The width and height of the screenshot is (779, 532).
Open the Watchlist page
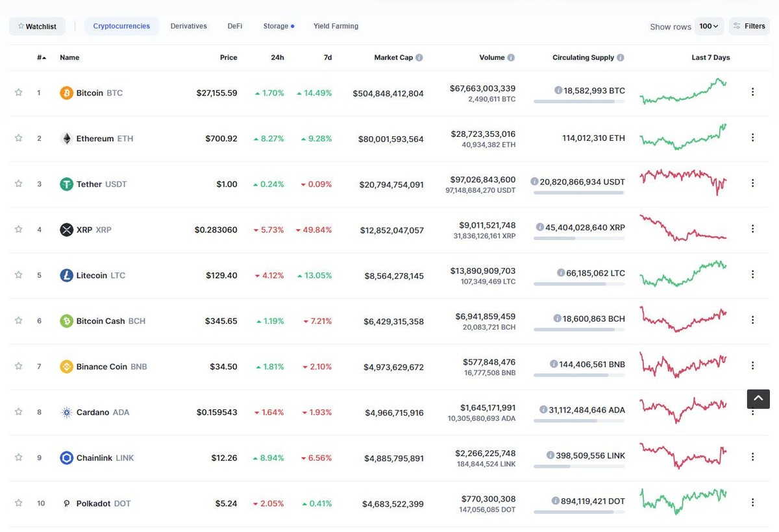pyautogui.click(x=37, y=26)
